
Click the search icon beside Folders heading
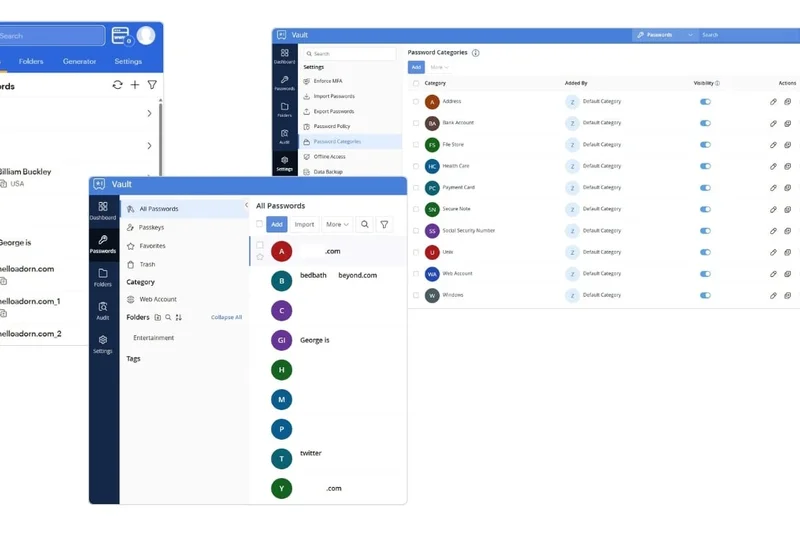click(168, 317)
